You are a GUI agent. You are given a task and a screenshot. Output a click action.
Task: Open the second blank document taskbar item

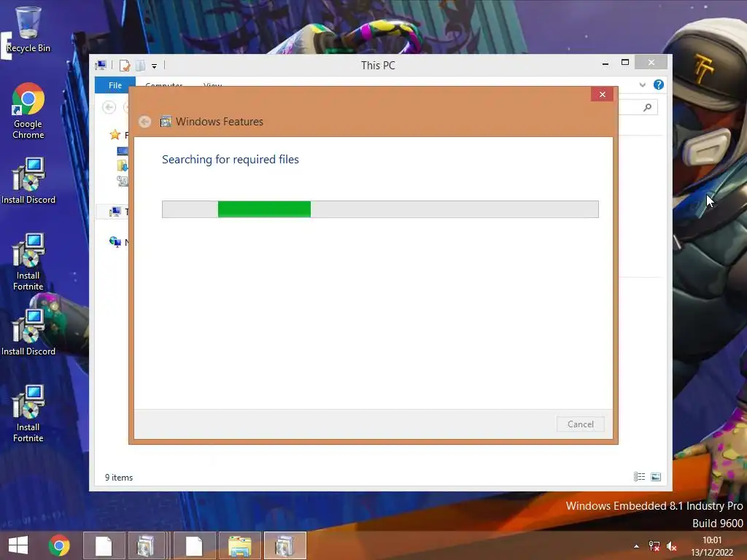[x=194, y=545]
